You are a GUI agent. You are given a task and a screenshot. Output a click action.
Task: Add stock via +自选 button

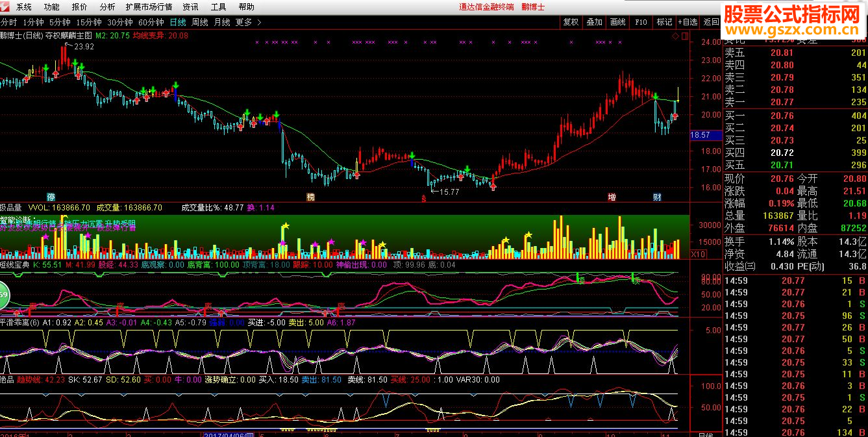688,22
